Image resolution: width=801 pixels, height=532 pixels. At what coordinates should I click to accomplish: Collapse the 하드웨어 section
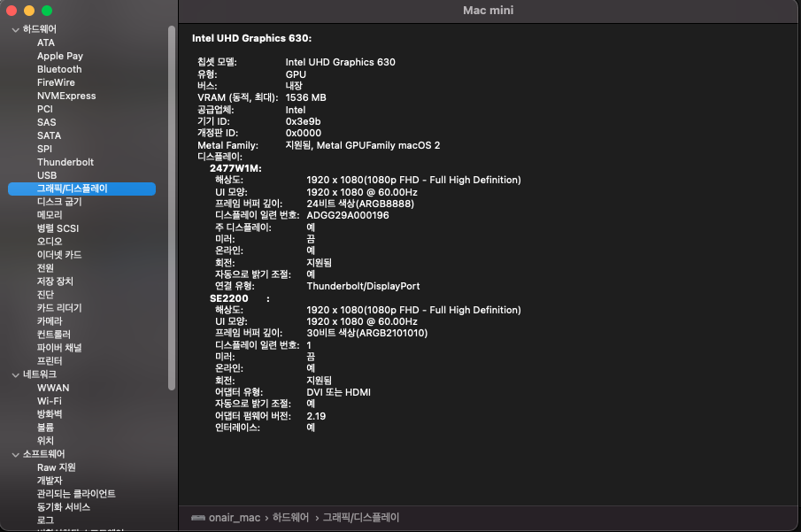(x=15, y=29)
